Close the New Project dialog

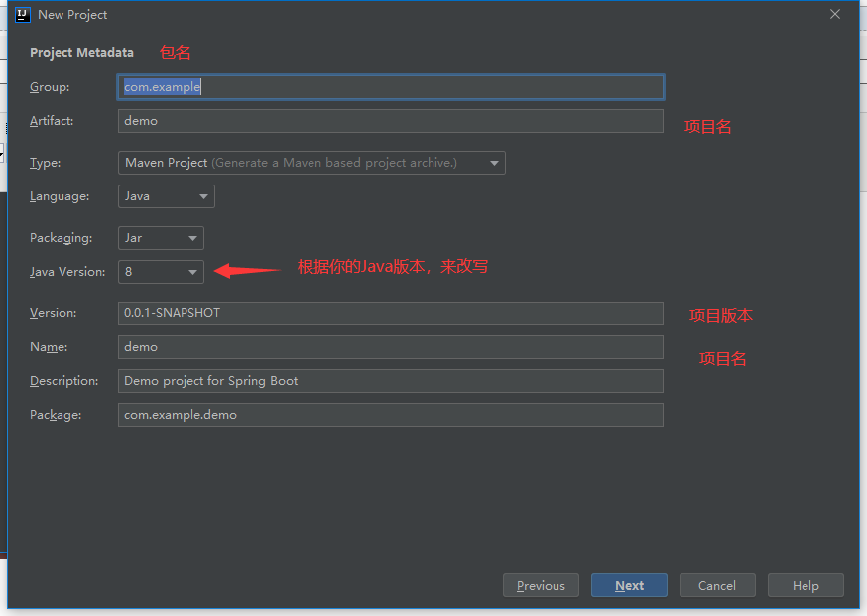835,14
